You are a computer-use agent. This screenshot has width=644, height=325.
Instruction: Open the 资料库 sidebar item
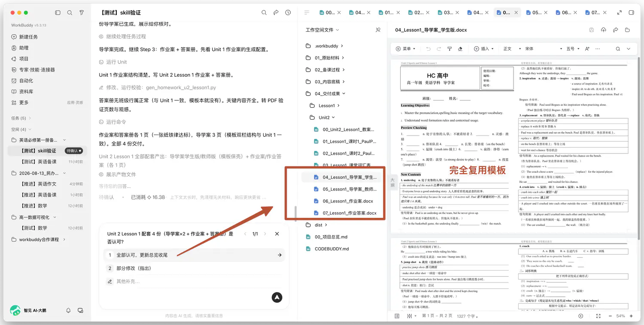[x=22, y=92]
